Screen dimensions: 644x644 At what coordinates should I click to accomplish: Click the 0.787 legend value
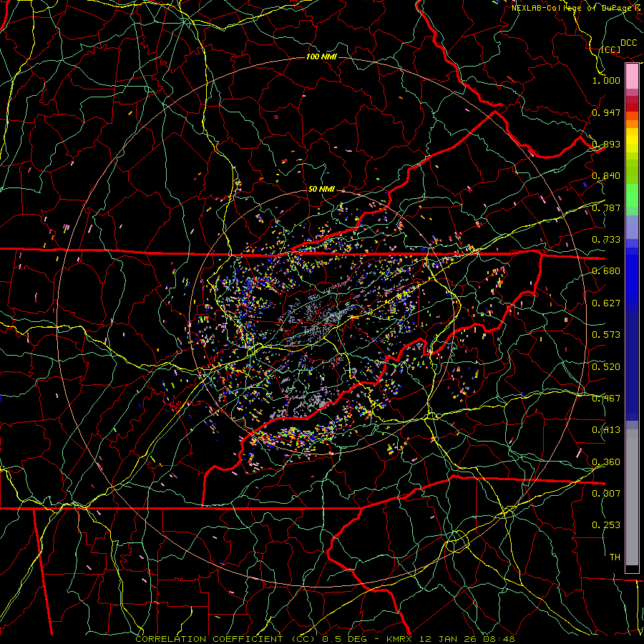coord(606,208)
